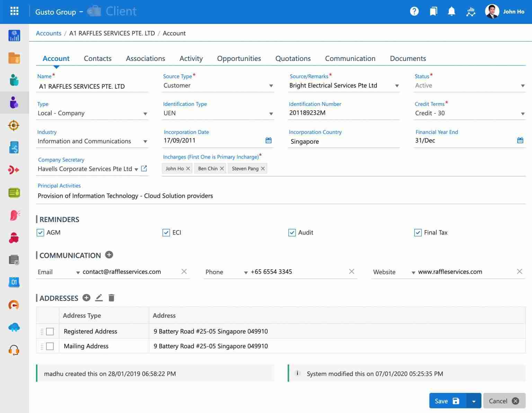Toggle the ECI reminder checkbox
This screenshot has height=413, width=532.
coord(166,232)
